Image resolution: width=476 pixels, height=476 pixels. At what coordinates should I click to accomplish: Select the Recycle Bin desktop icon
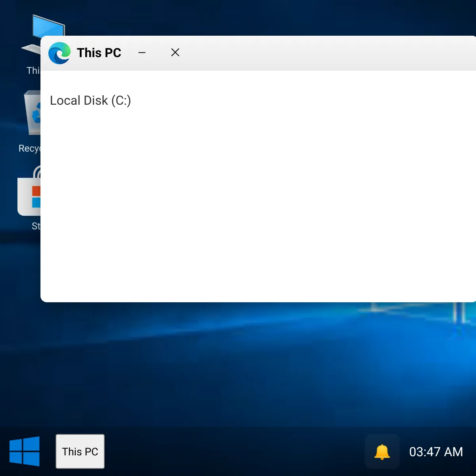coord(29,122)
